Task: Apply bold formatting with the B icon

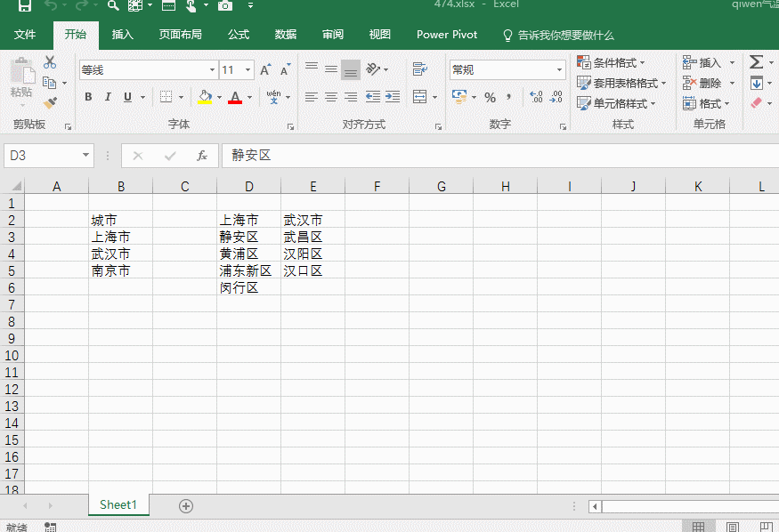Action: [88, 97]
